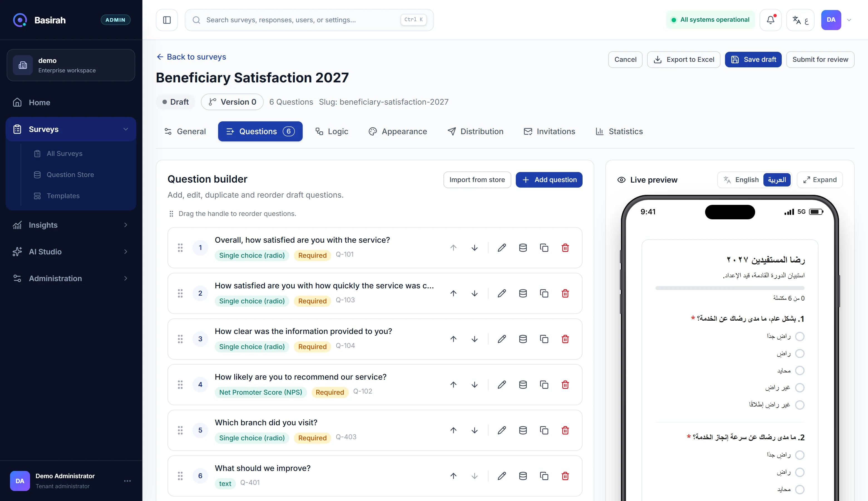Save the survey draft

click(x=753, y=60)
